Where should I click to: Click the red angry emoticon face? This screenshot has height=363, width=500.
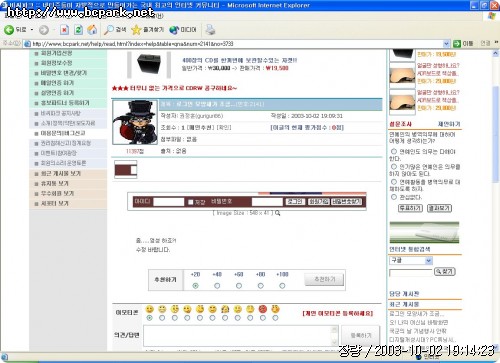[x=263, y=309]
